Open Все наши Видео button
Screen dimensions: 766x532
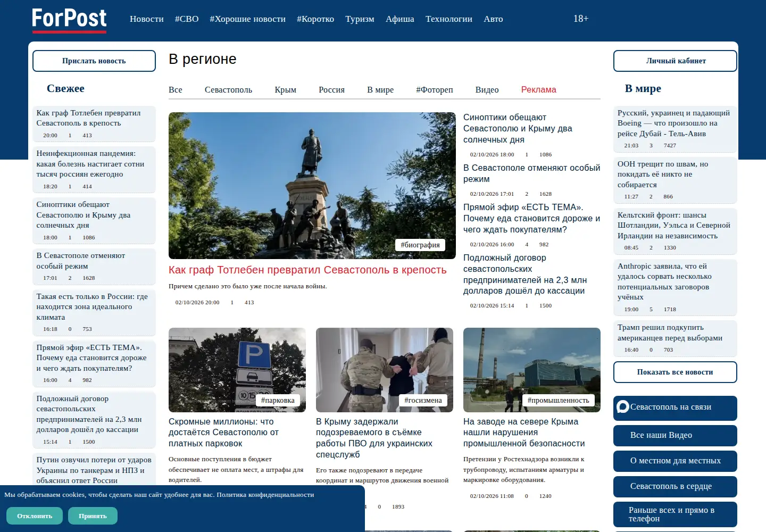pyautogui.click(x=675, y=436)
